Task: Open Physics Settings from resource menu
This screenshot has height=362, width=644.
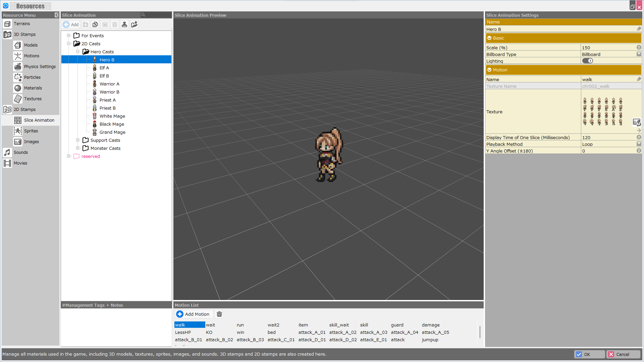Action: coord(40,67)
